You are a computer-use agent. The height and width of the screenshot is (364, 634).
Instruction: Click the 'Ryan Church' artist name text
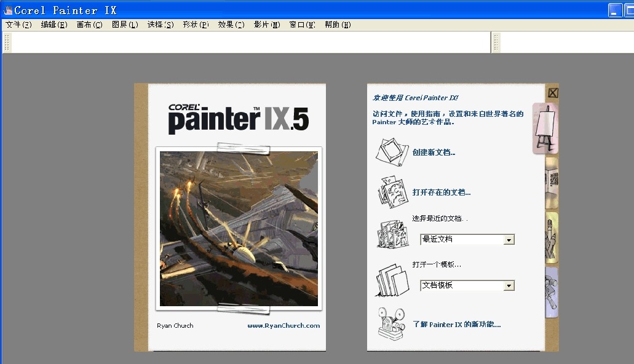coord(175,326)
